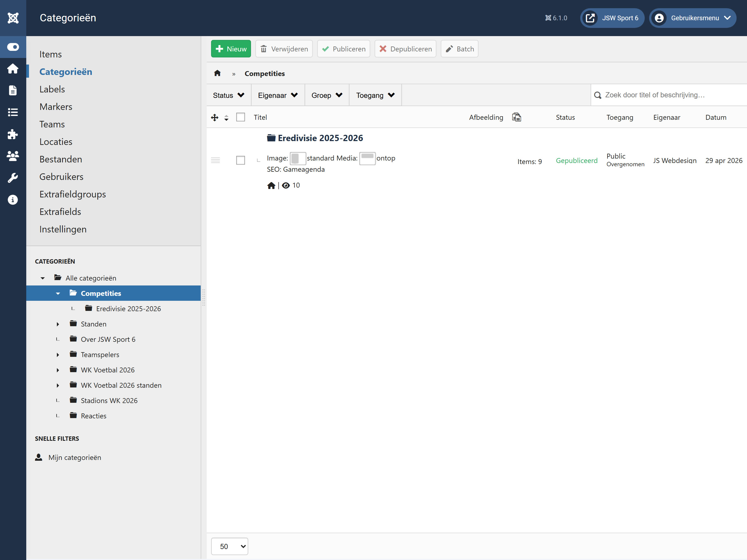Grab the row drag handle icon

(215, 160)
